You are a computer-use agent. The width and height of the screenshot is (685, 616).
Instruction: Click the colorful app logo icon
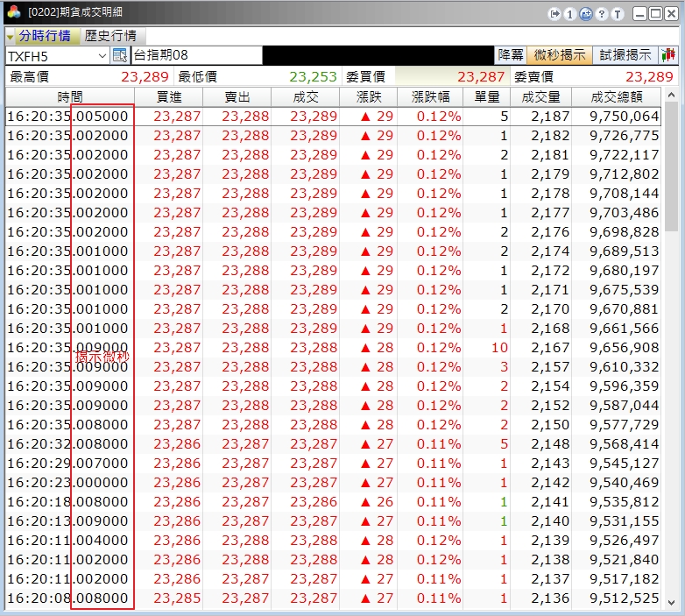15,14
